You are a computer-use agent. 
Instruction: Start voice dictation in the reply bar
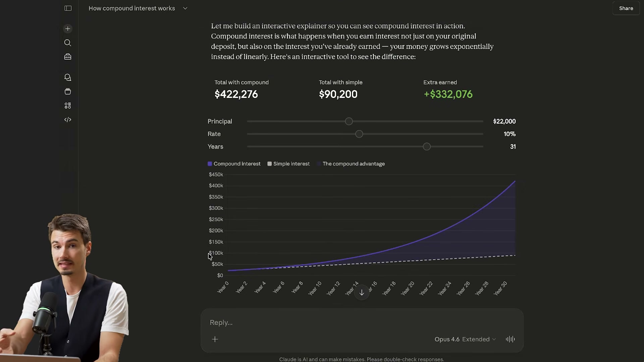510,339
